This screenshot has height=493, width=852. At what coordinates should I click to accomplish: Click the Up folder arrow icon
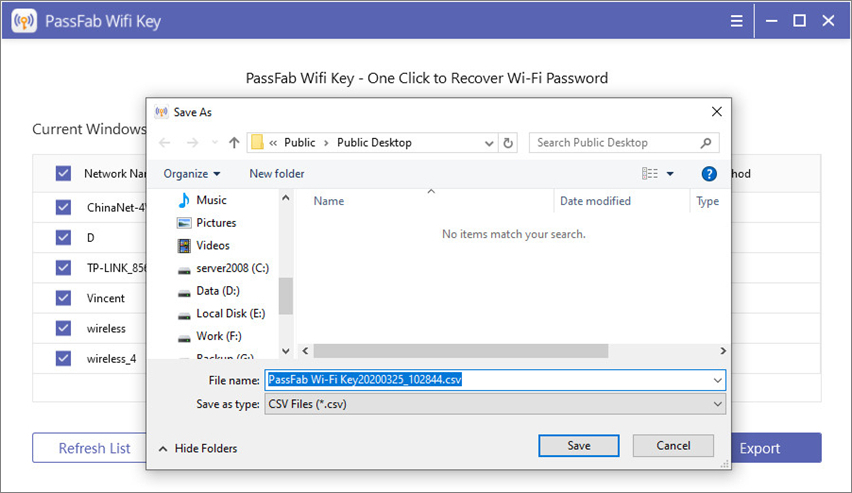[234, 143]
